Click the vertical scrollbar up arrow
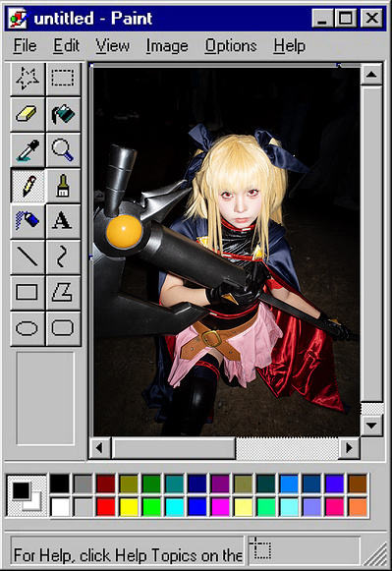 pyautogui.click(x=371, y=75)
